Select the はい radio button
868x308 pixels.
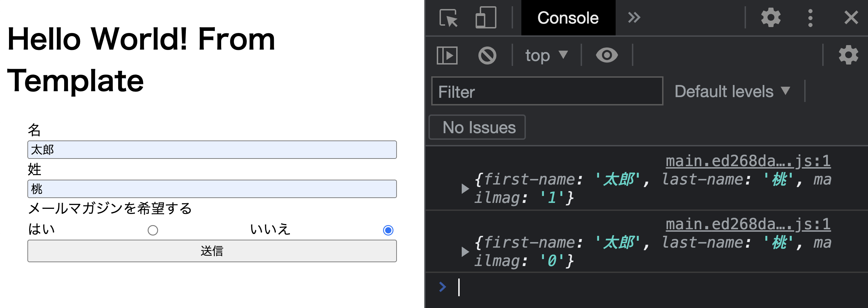(153, 230)
